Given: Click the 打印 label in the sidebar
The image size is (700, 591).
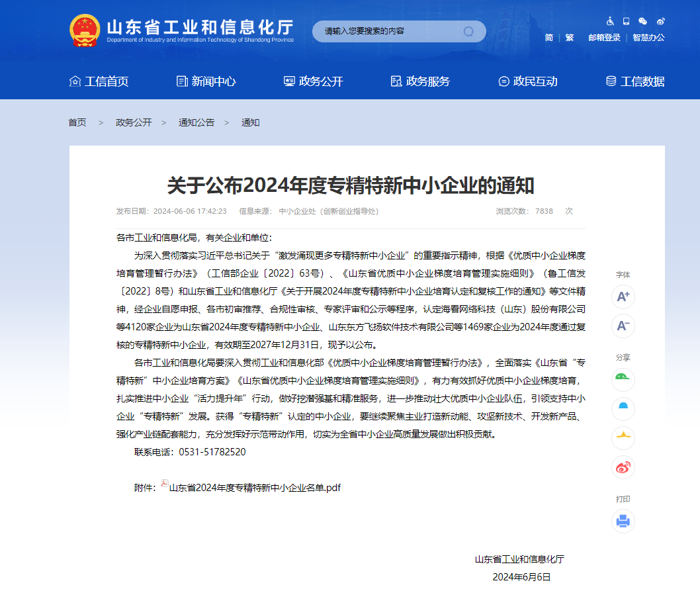Looking at the screenshot, I should [623, 499].
